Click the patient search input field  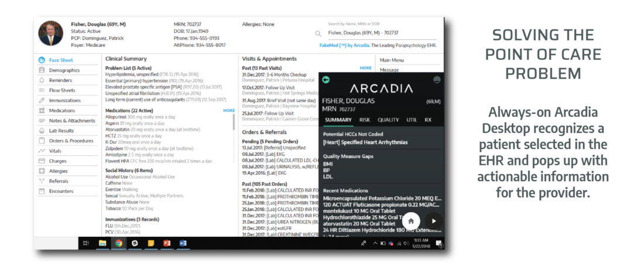[x=382, y=33]
